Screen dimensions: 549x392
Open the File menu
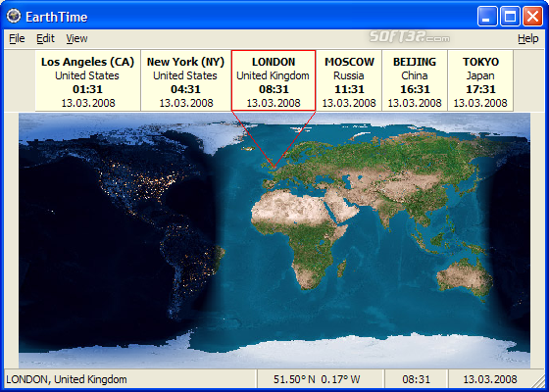point(17,38)
